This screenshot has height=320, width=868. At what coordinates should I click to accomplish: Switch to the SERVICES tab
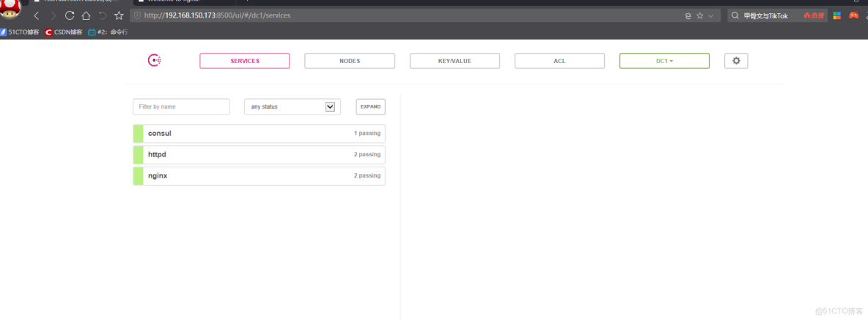(x=245, y=61)
